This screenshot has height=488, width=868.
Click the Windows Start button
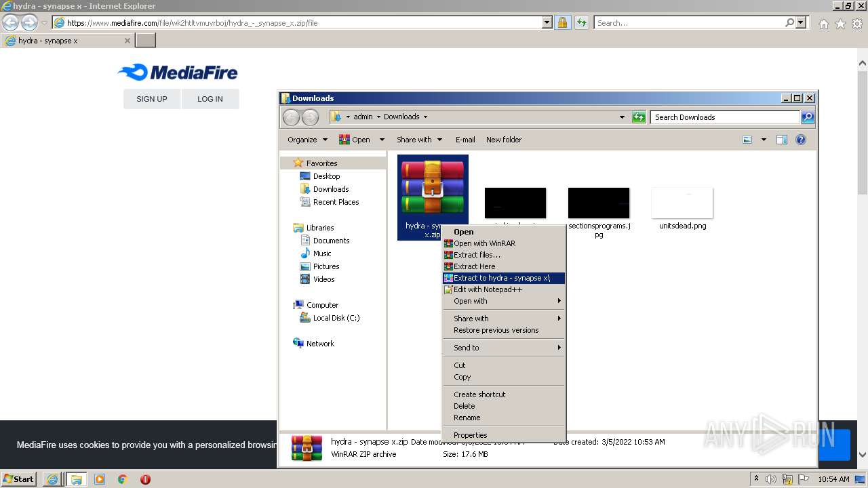18,479
